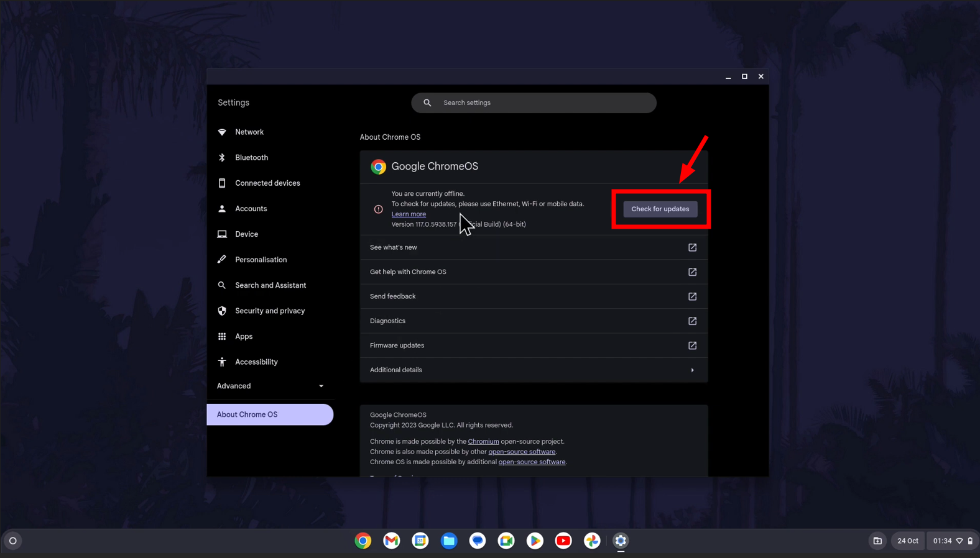Follow the Learn more link
Viewport: 980px width, 558px height.
[x=409, y=214]
